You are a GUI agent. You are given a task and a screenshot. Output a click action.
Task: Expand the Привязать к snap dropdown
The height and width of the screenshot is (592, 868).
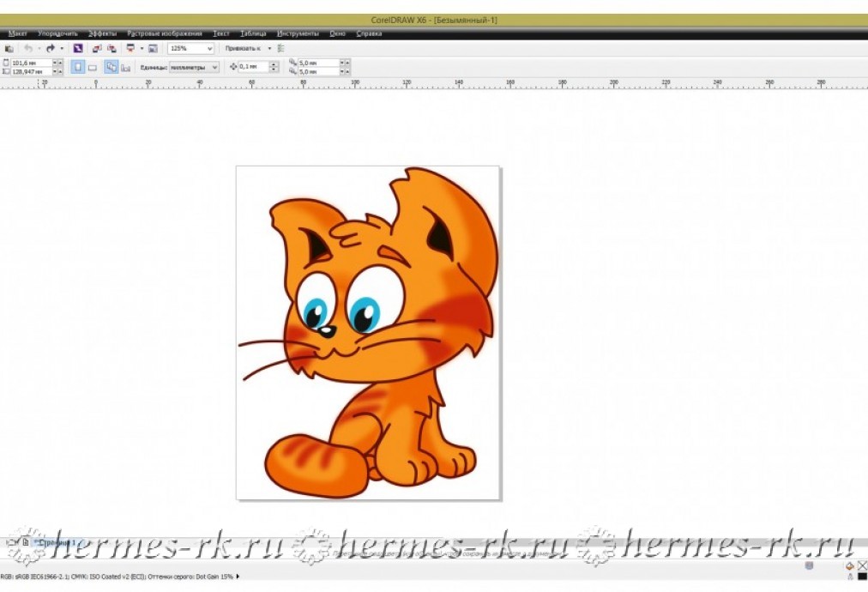tap(268, 49)
